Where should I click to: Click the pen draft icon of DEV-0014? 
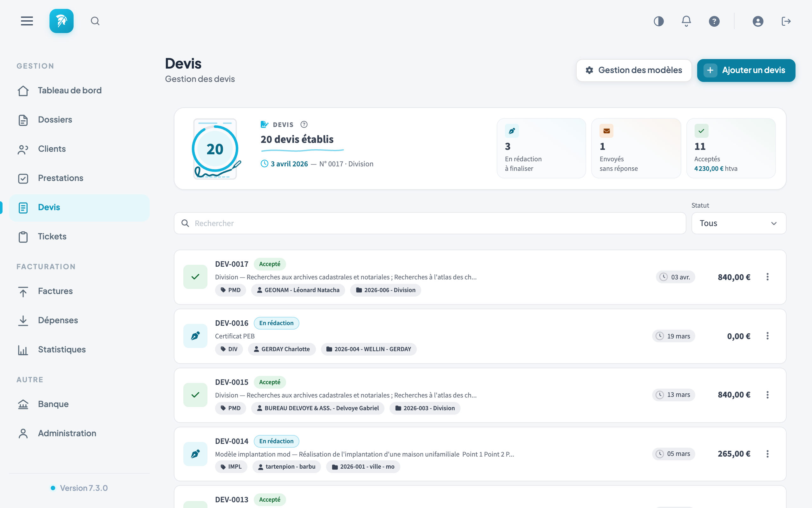click(x=195, y=454)
